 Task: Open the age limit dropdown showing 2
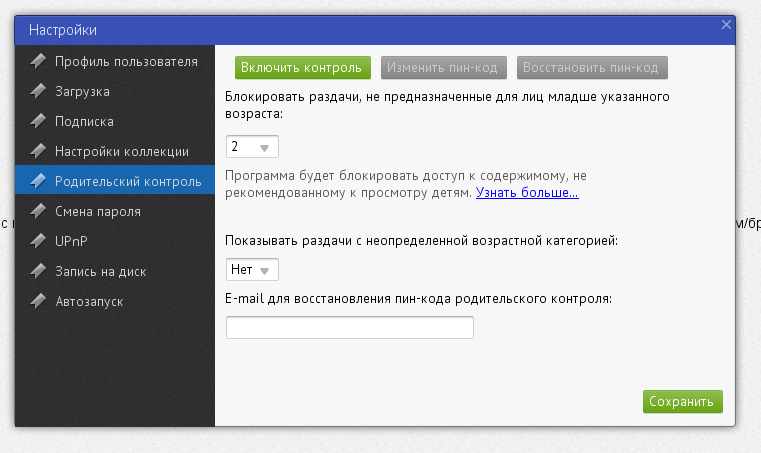[252, 147]
